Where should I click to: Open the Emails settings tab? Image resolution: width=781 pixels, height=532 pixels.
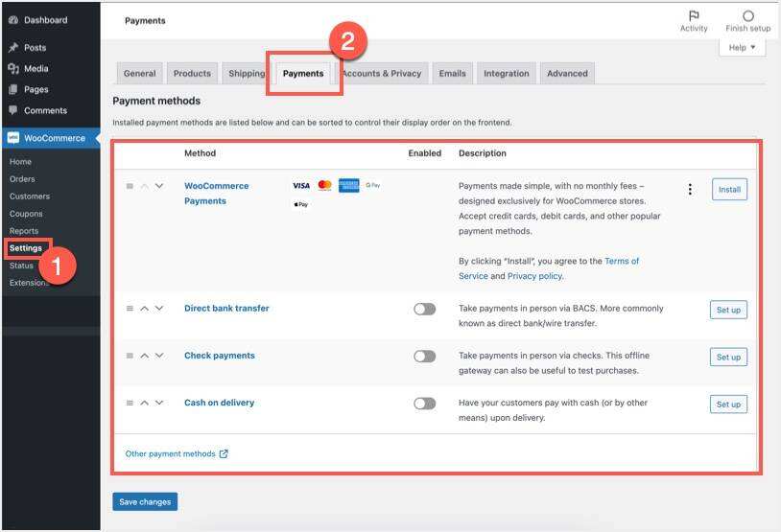tap(452, 74)
